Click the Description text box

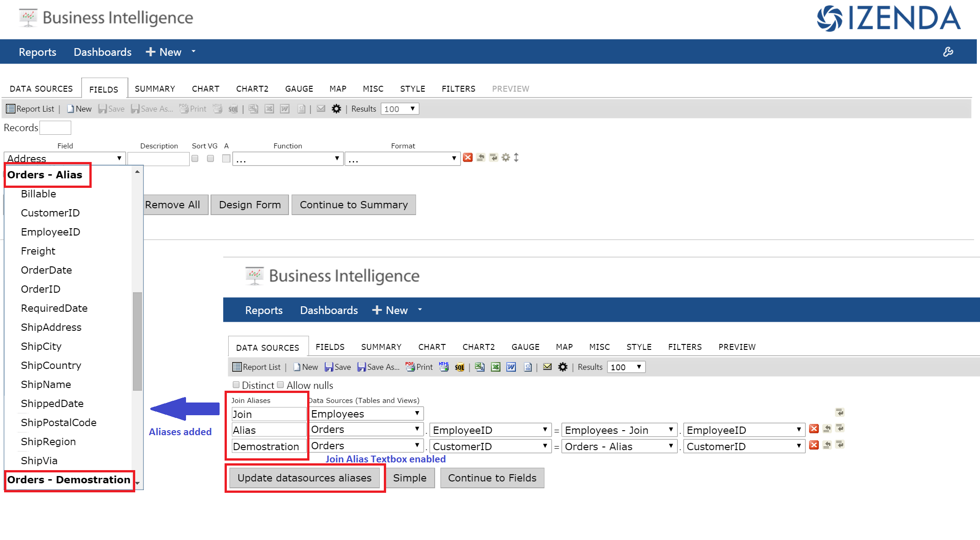click(x=158, y=159)
